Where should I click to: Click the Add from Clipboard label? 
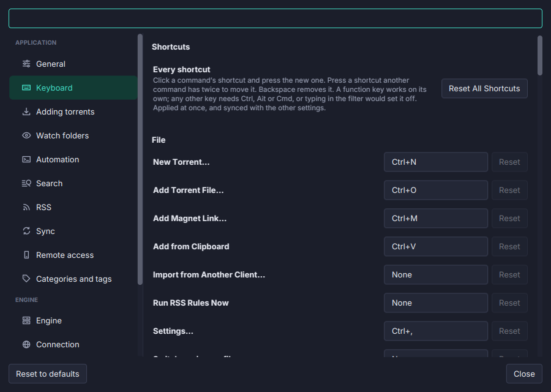[x=191, y=246]
